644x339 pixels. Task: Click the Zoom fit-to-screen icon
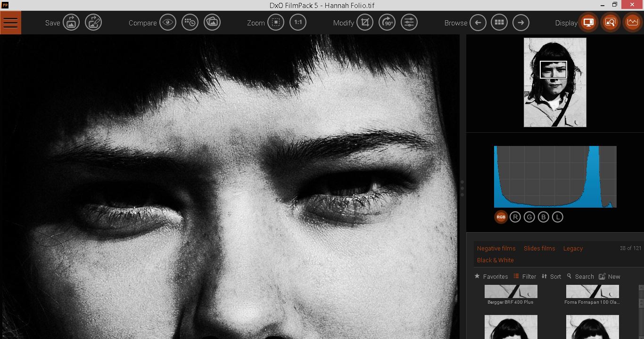tap(276, 23)
